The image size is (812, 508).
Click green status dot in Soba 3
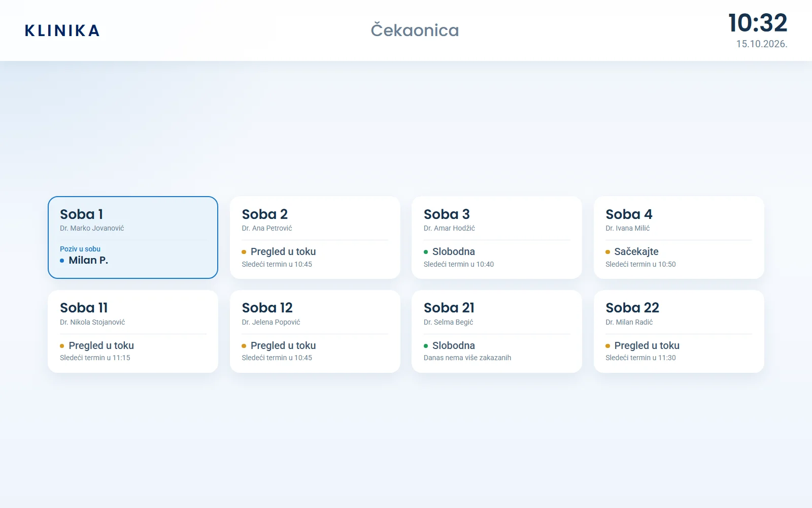pos(426,252)
